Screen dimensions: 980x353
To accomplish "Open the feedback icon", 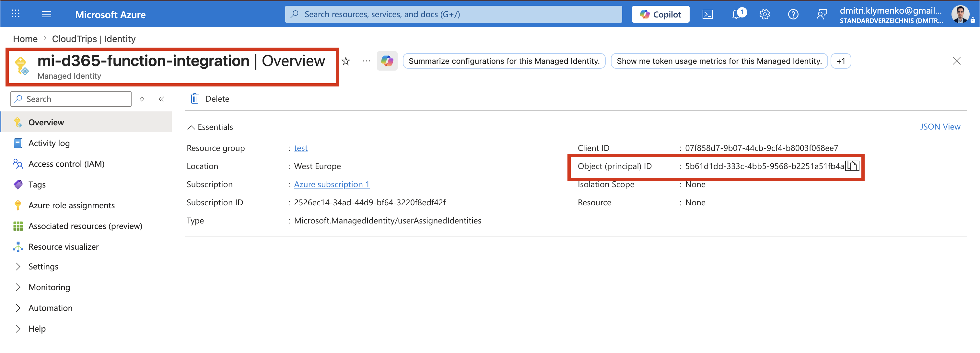I will click(x=822, y=15).
